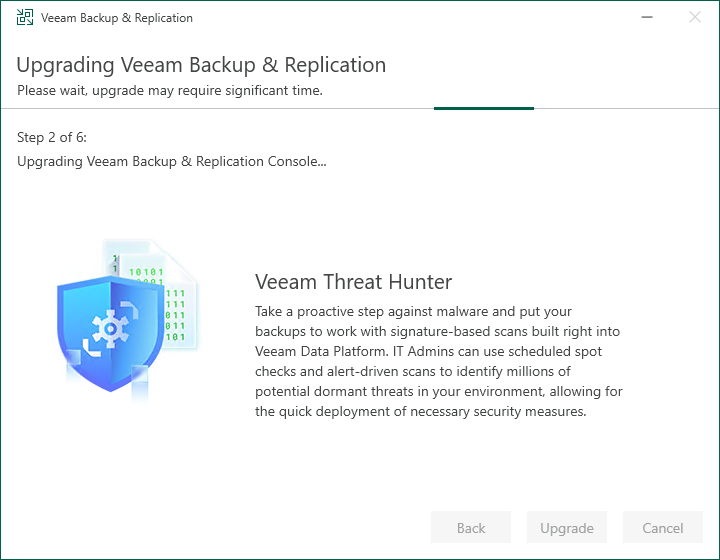Click the 'Please wait' subtitle text

point(170,90)
